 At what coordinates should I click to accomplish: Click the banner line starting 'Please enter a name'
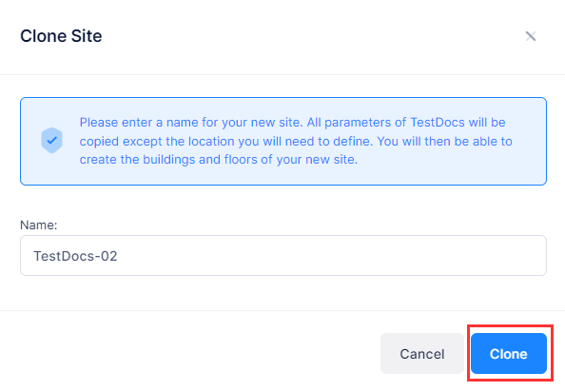tap(292, 123)
